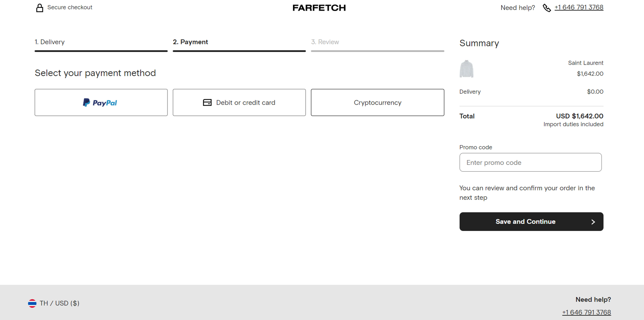Open the Saint Laurent product thumbnail
644x320 pixels.
point(466,69)
